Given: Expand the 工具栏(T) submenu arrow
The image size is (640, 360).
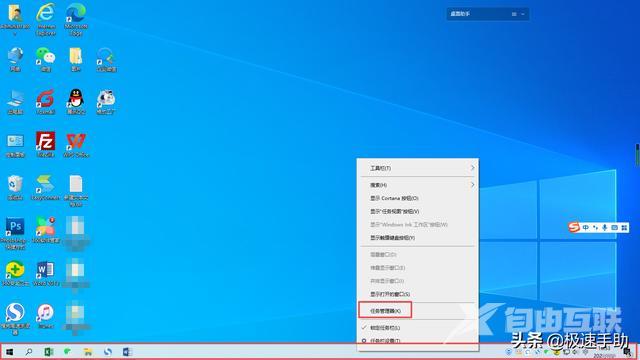Looking at the screenshot, I should pyautogui.click(x=472, y=168).
